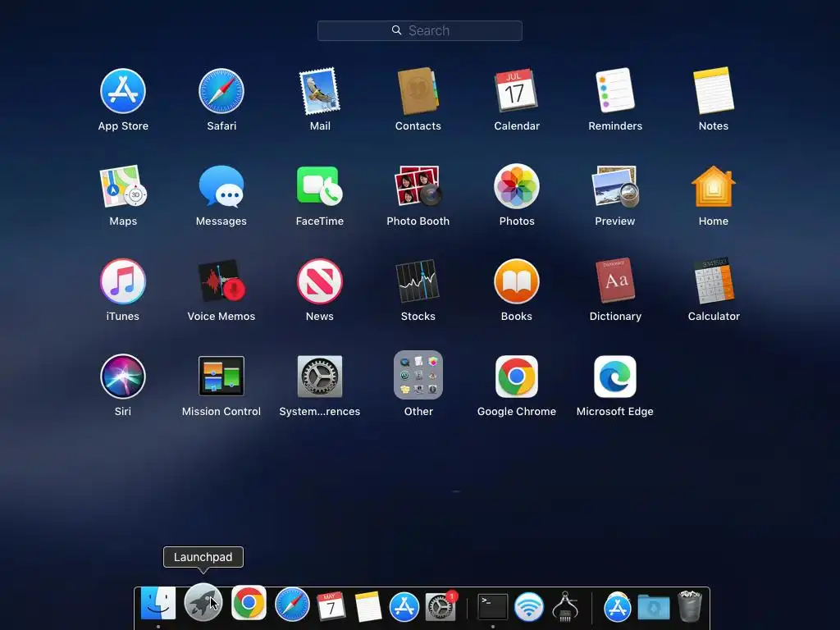Open Notes from the Launchpad grid
840x630 pixels.
[714, 90]
